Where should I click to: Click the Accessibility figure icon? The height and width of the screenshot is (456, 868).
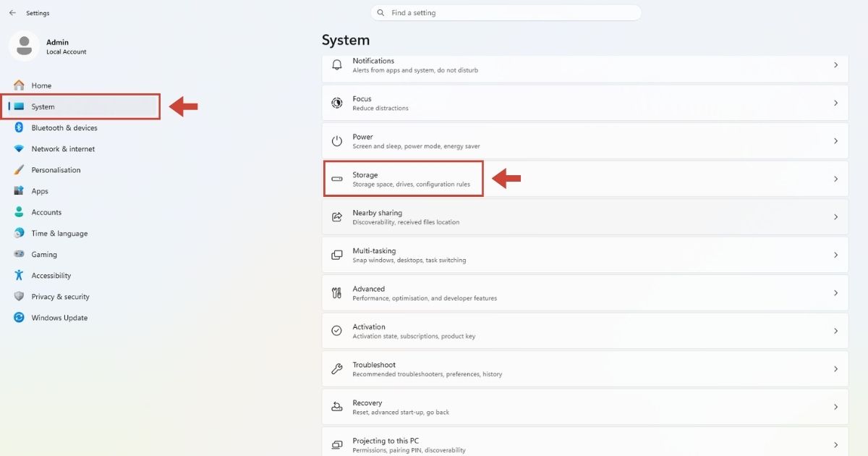pos(19,276)
